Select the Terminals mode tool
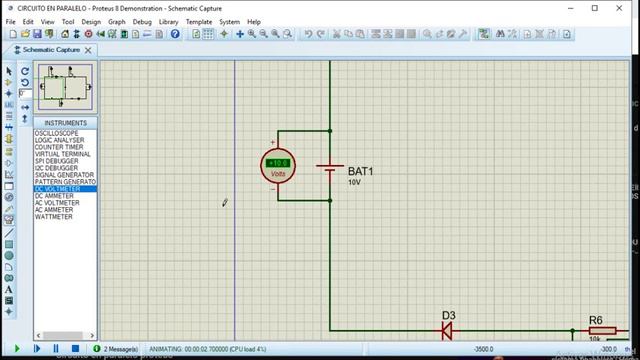 point(9,151)
